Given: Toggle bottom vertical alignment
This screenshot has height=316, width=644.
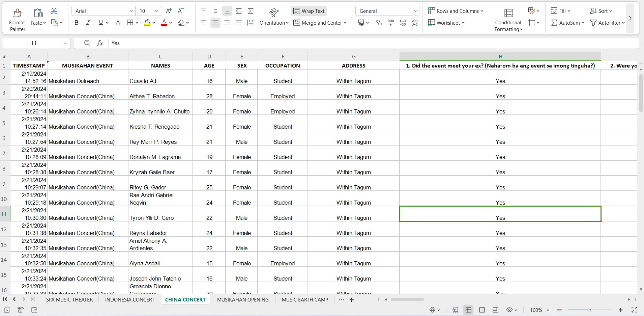Looking at the screenshot, I should click(x=227, y=11).
